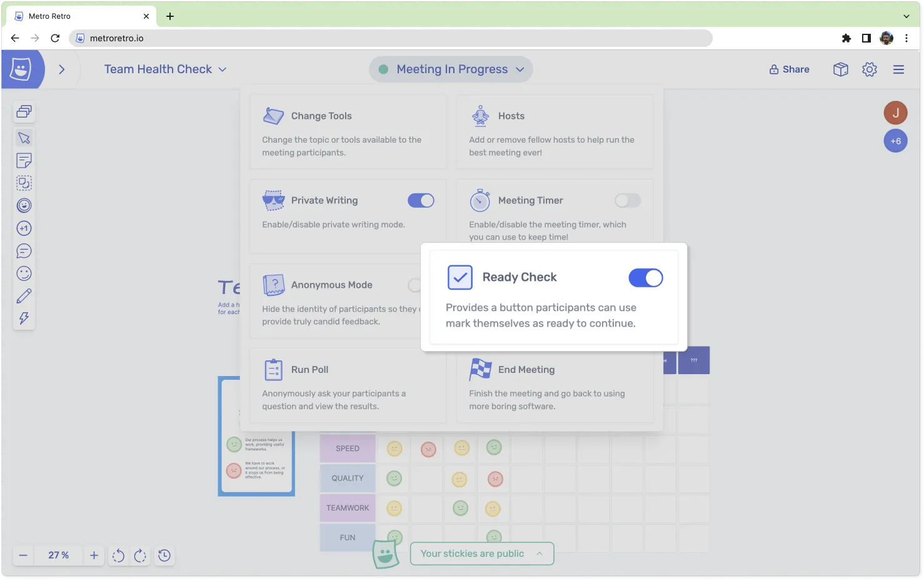Open the settings gear icon
924x580 pixels.
click(x=869, y=69)
